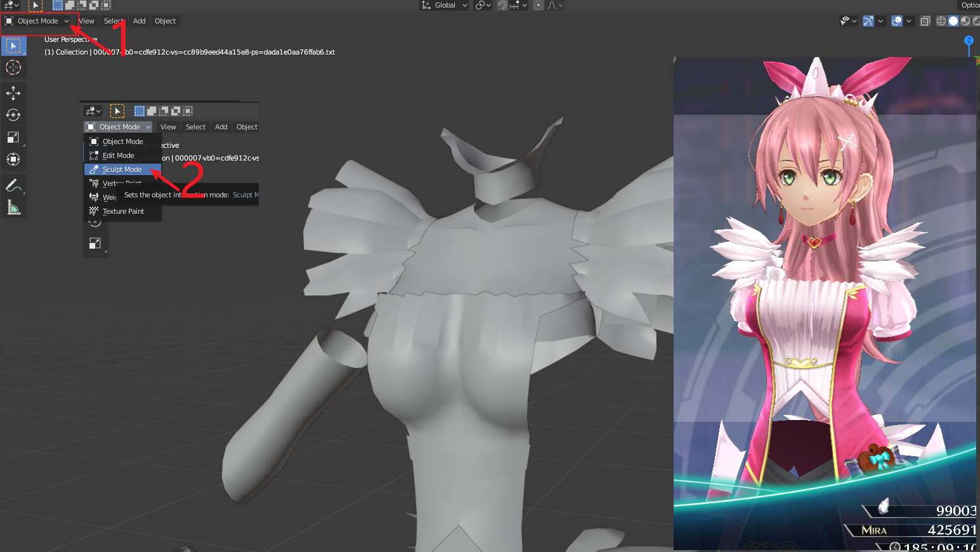The width and height of the screenshot is (980, 552).
Task: Click the blue Z axis gizmo handle
Action: [969, 40]
